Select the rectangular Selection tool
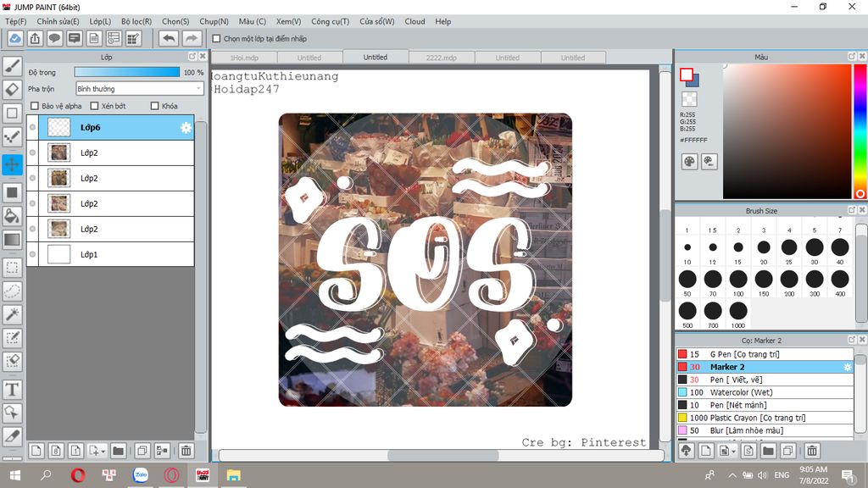 point(12,268)
